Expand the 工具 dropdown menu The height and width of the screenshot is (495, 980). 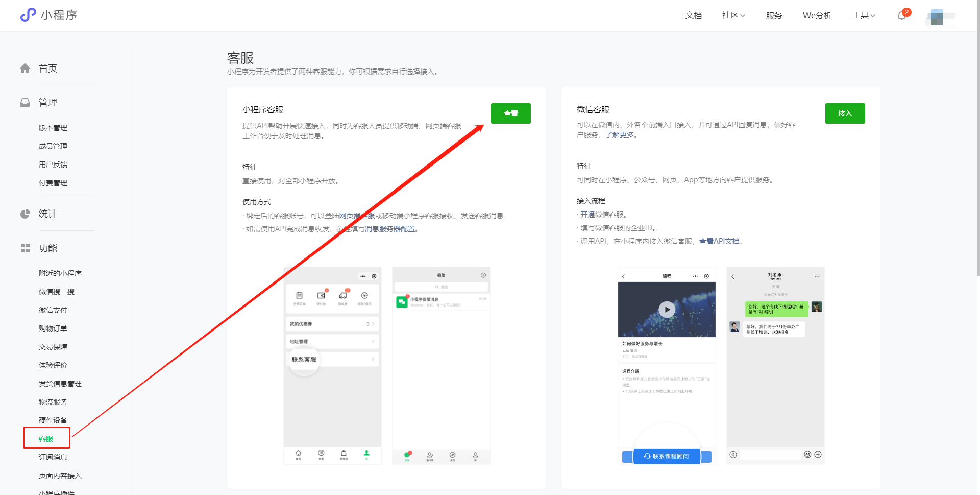(x=864, y=15)
